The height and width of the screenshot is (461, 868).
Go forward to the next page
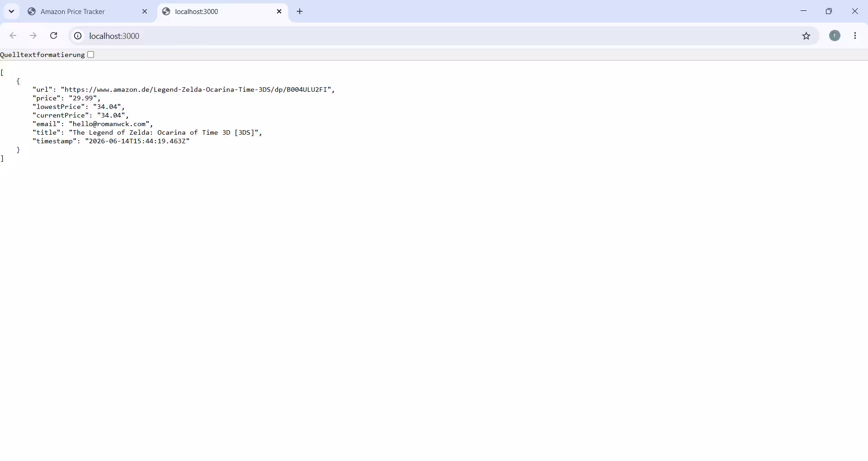33,36
